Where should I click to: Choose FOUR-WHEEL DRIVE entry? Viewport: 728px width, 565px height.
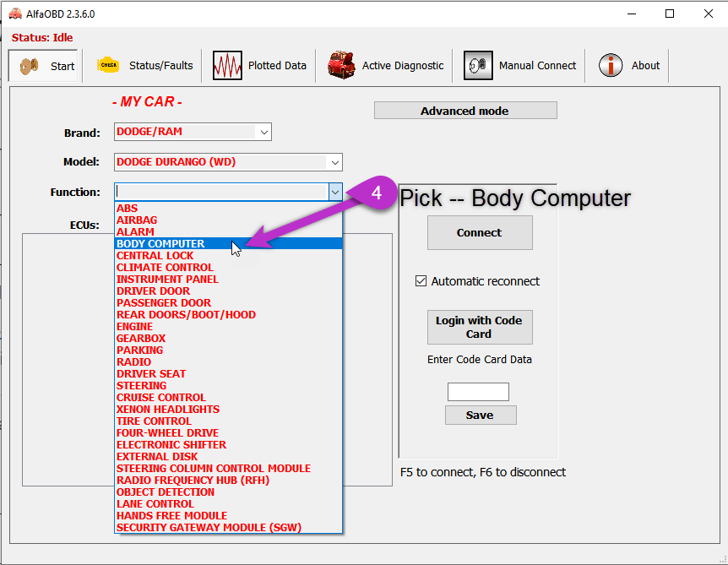pos(228,433)
